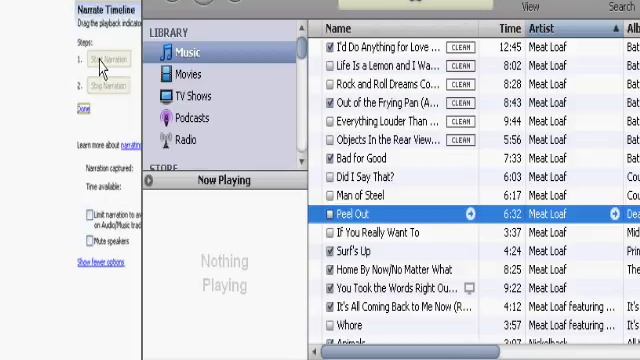
Task: Click CLEAN badge on I'd Do Anything for Love
Action: [461, 47]
